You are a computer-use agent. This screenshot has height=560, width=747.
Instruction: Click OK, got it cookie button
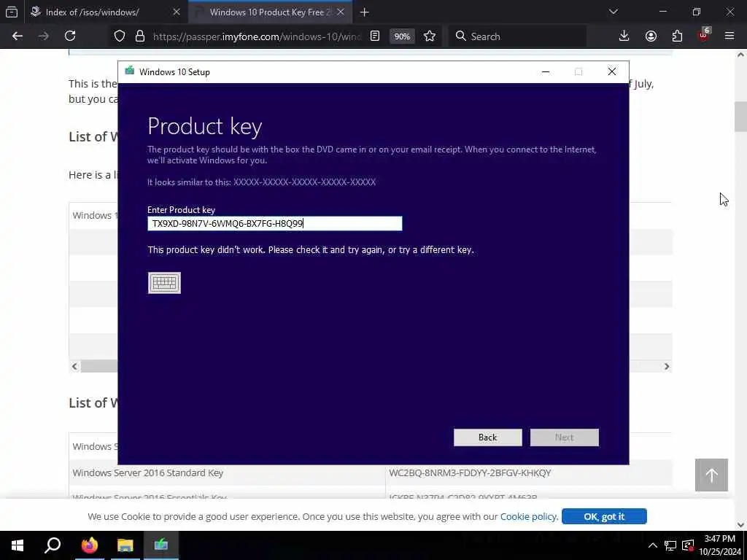604,516
